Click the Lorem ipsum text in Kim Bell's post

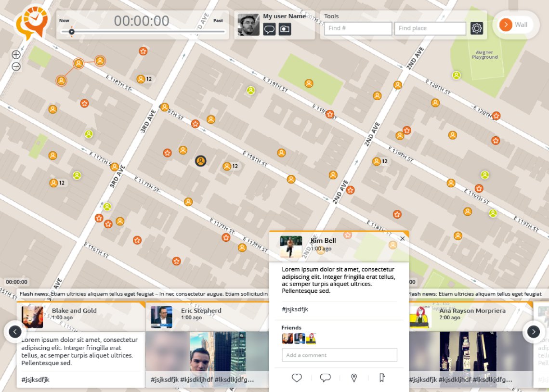[338, 280]
